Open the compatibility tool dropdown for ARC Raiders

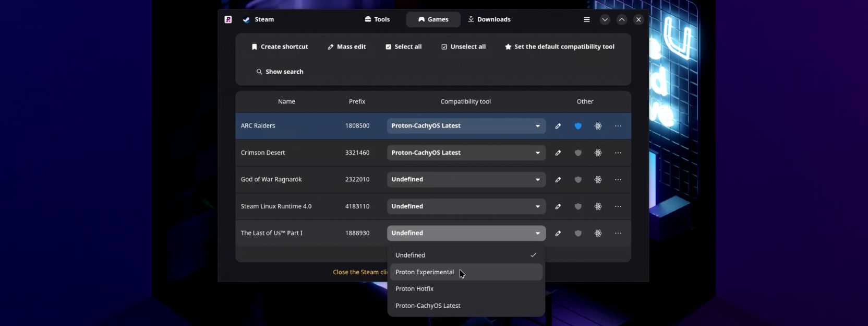[466, 126]
